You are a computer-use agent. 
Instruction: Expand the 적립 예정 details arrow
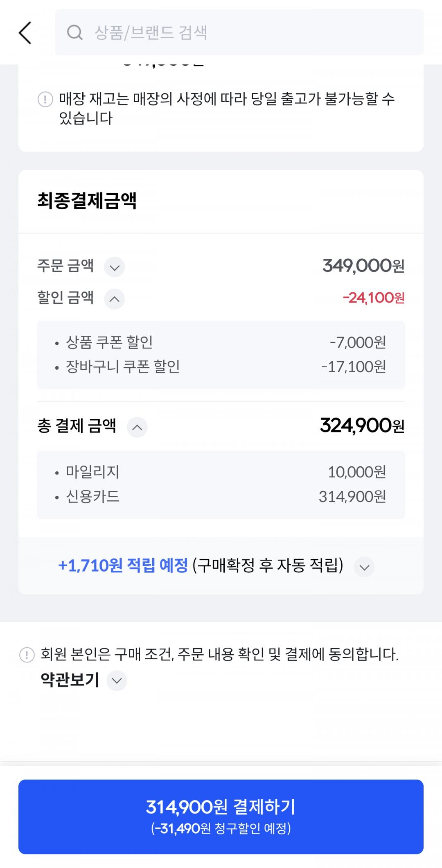coord(364,567)
